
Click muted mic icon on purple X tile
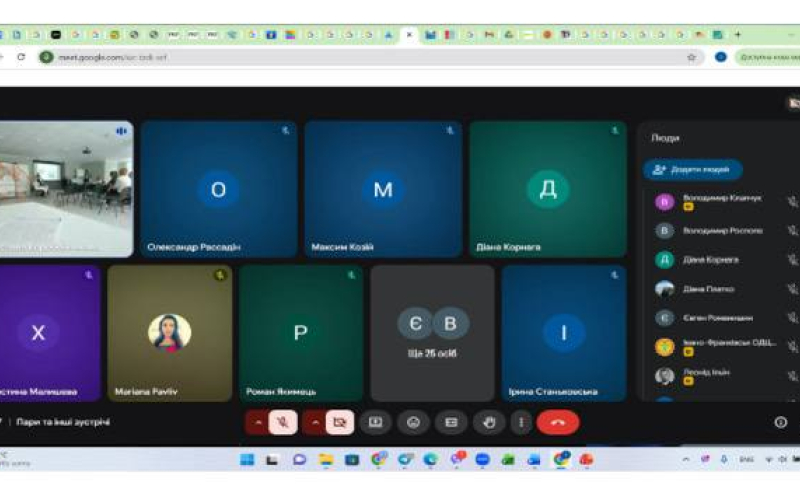pyautogui.click(x=89, y=275)
